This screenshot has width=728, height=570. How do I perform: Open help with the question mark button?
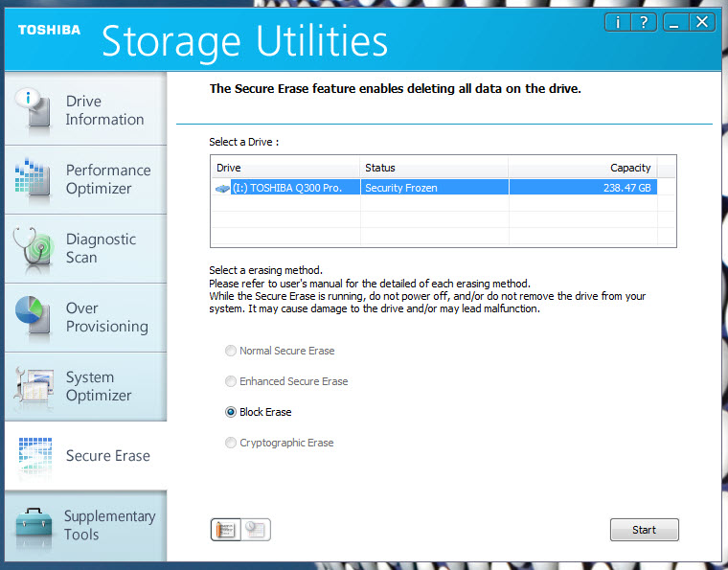pyautogui.click(x=644, y=22)
